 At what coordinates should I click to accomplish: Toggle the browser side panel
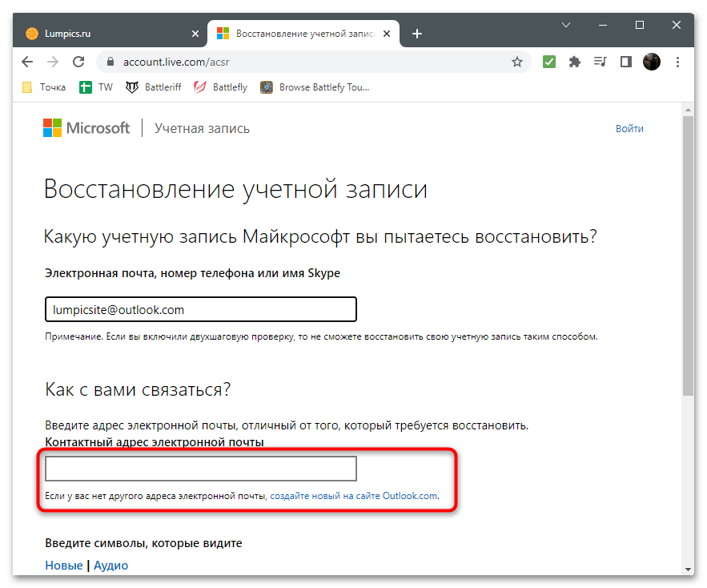[626, 62]
